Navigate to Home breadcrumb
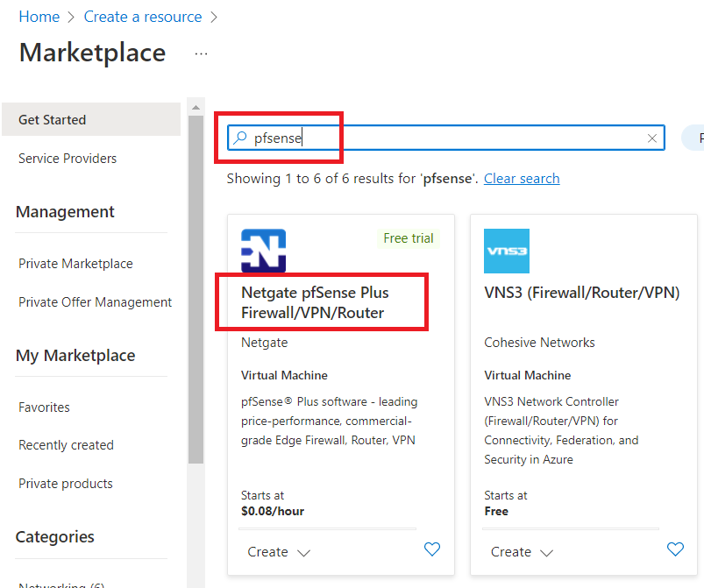The height and width of the screenshot is (588, 704). pyautogui.click(x=39, y=17)
